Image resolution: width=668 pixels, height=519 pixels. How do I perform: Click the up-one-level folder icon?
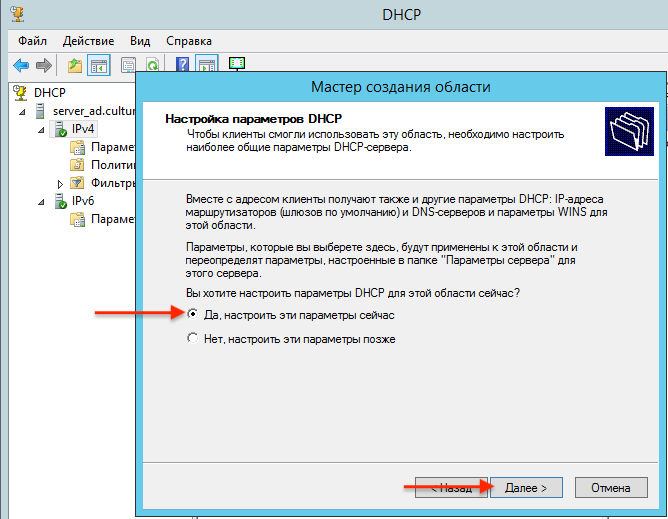pyautogui.click(x=75, y=66)
